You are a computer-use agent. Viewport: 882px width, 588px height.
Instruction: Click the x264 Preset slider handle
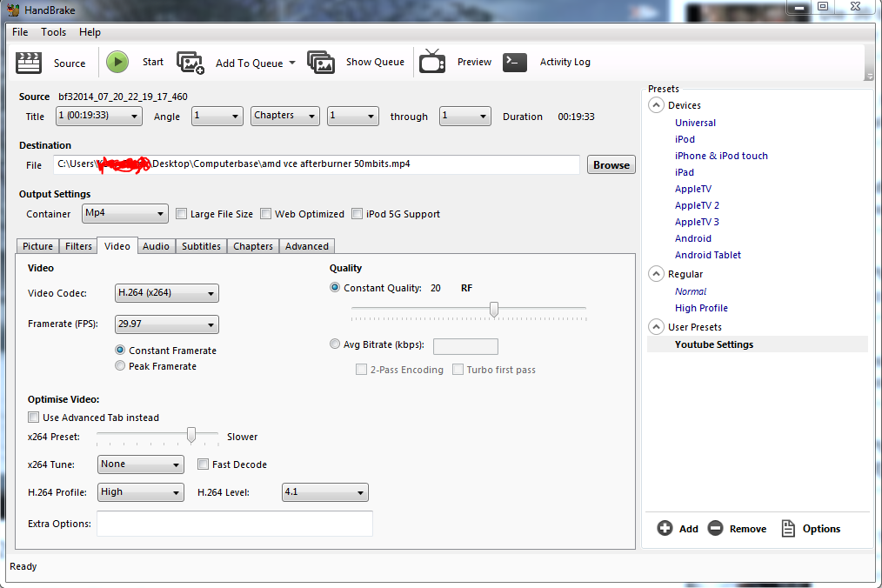[191, 435]
